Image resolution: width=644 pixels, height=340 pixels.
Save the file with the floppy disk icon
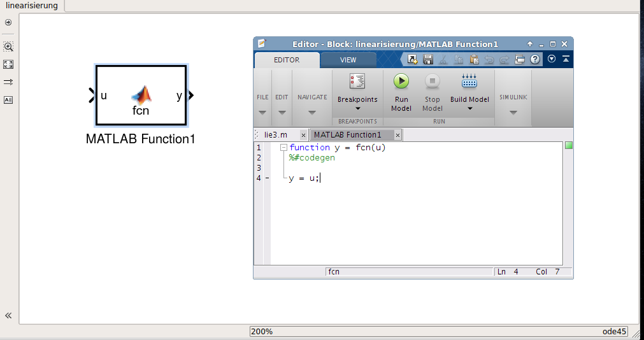(428, 60)
